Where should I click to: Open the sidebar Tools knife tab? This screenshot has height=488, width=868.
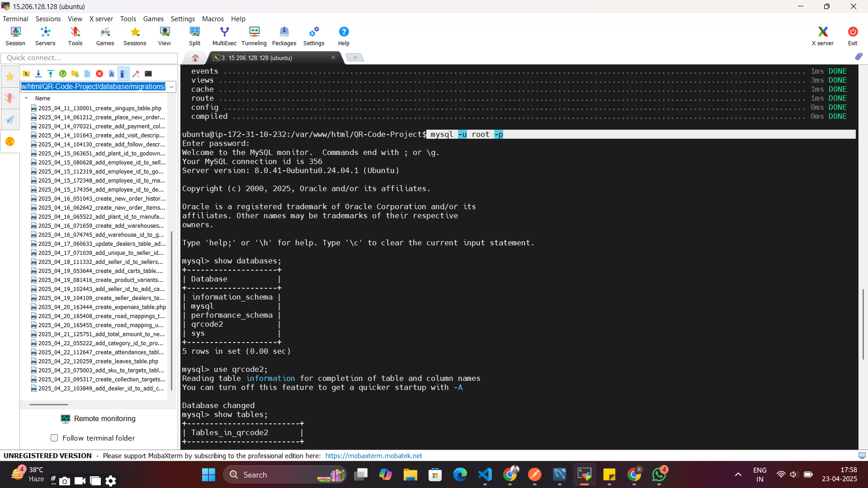pos(10,98)
